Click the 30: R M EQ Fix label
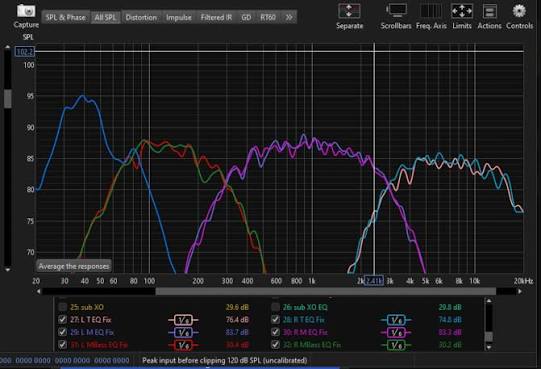 [305, 332]
